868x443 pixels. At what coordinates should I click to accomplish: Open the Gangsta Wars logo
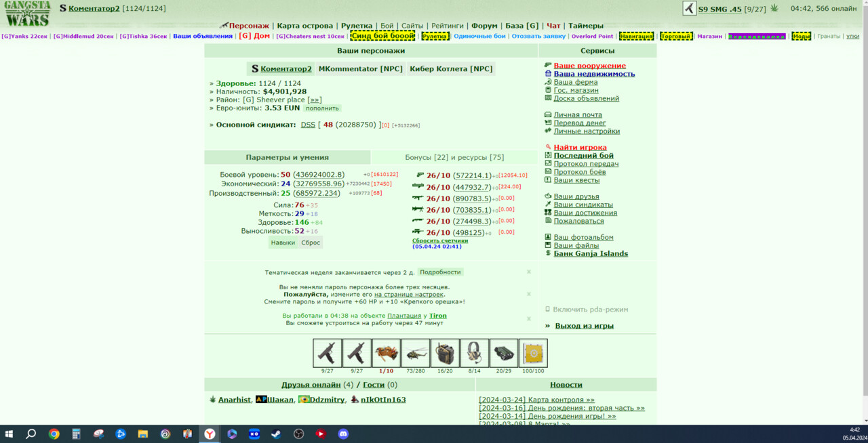tap(27, 13)
